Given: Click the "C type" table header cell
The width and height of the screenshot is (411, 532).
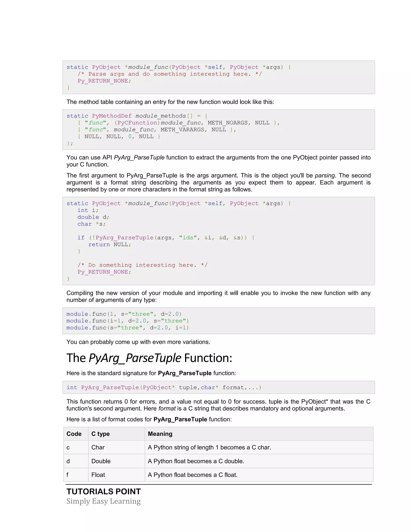Looking at the screenshot, I should click(x=116, y=434).
